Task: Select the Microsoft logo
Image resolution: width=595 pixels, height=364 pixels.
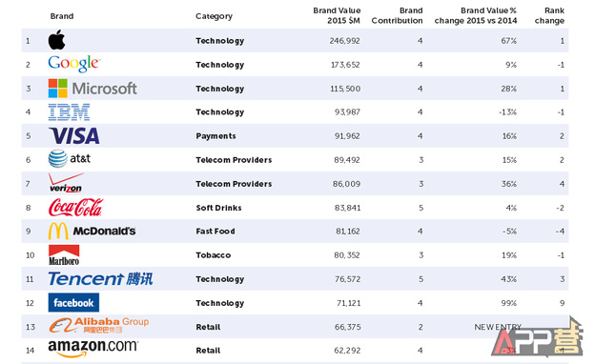Action: point(92,89)
